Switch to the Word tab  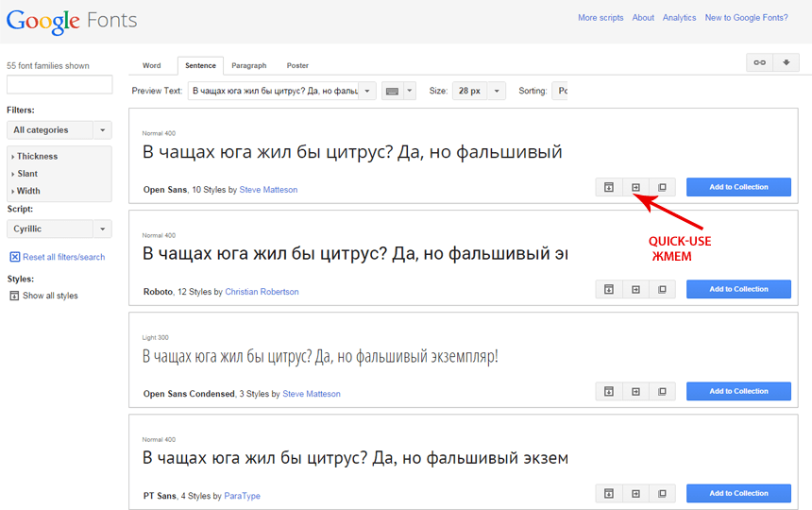tap(152, 66)
